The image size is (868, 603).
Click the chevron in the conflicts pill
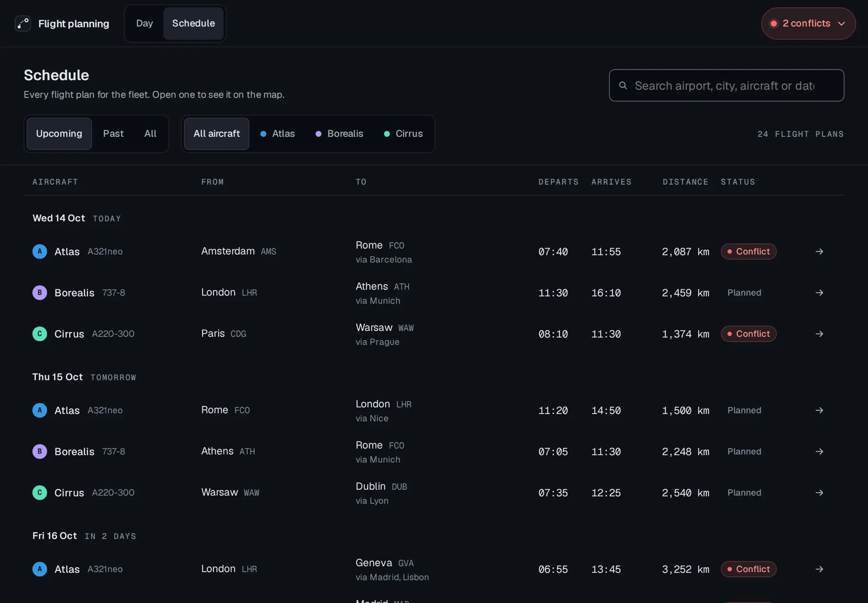click(x=841, y=23)
